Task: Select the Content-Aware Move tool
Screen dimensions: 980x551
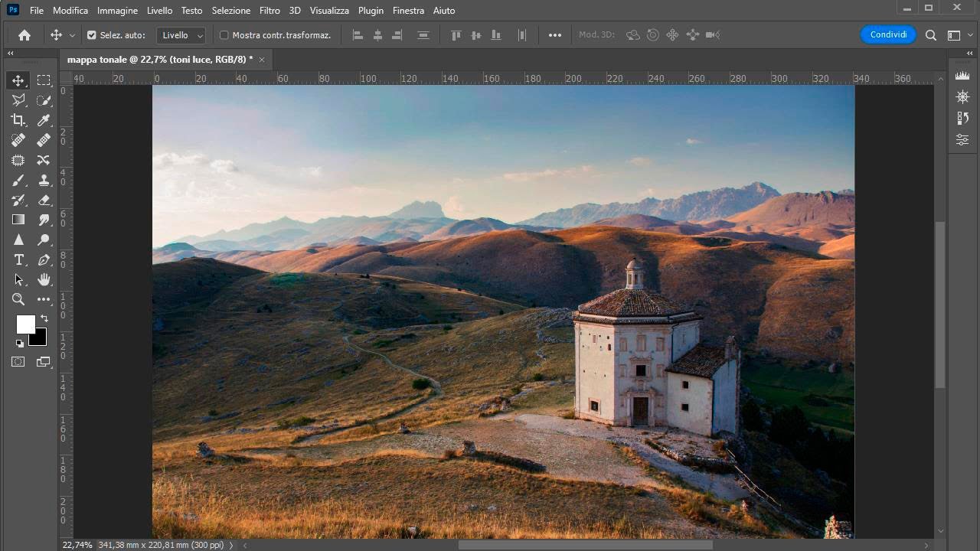Action: coord(44,160)
